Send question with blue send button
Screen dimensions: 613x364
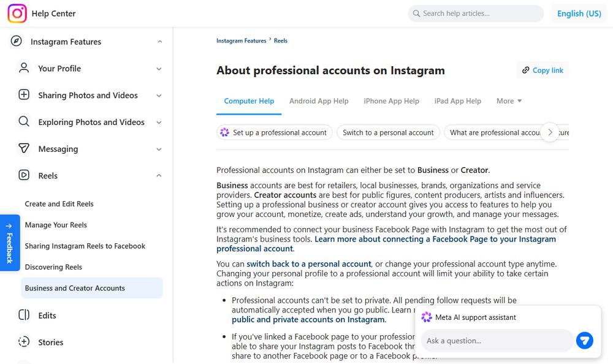pos(584,341)
